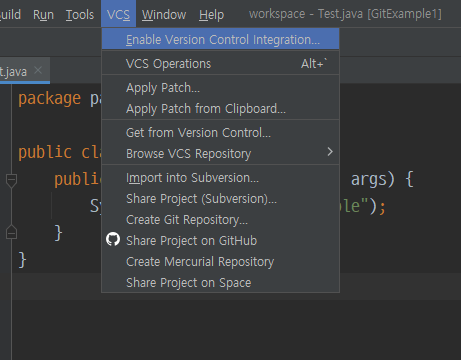
Task: Open Browse VCS Repository submenu
Action: pyautogui.click(x=220, y=154)
